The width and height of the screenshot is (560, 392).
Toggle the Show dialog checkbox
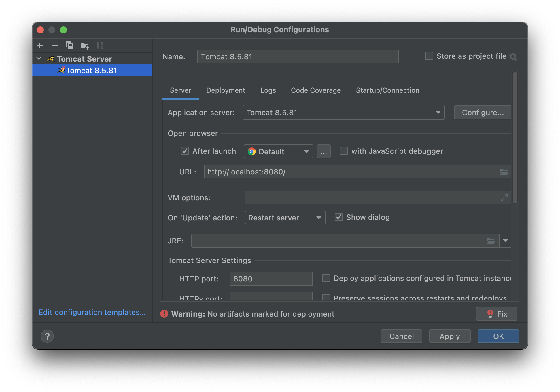coord(339,217)
